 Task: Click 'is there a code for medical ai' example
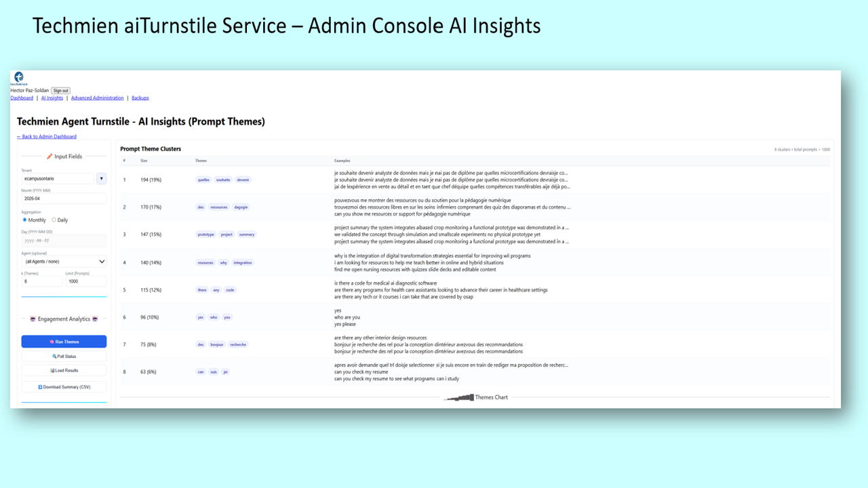[x=386, y=283]
